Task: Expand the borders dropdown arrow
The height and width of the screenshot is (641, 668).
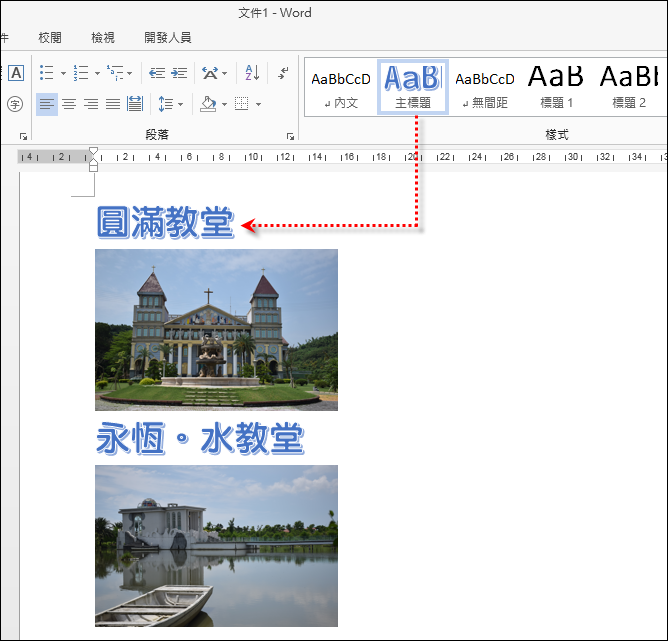Action: [258, 104]
